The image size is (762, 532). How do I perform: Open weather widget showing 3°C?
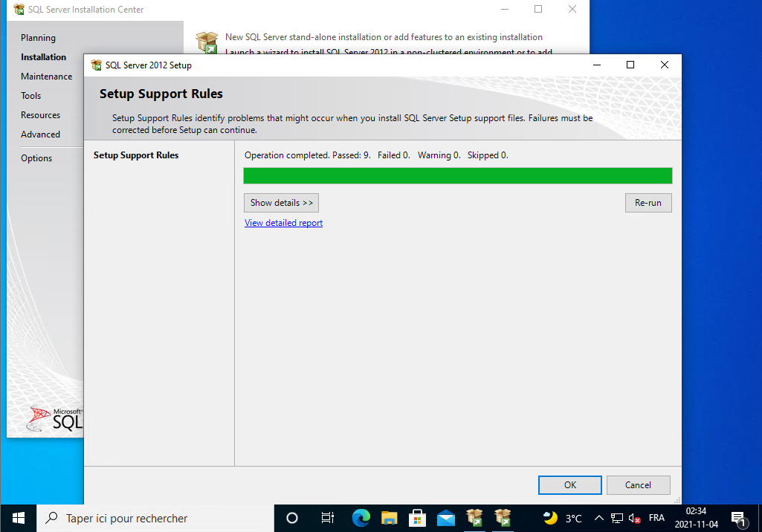pos(562,518)
